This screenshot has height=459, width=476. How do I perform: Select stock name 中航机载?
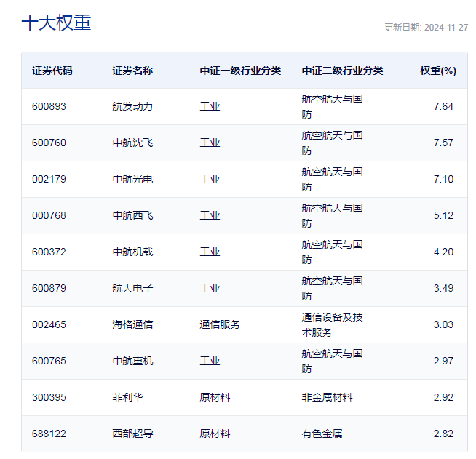(x=132, y=252)
